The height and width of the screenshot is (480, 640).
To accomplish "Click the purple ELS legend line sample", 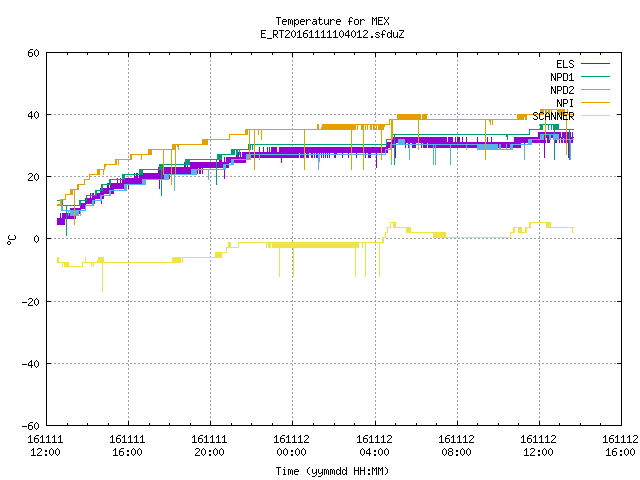I will point(595,64).
